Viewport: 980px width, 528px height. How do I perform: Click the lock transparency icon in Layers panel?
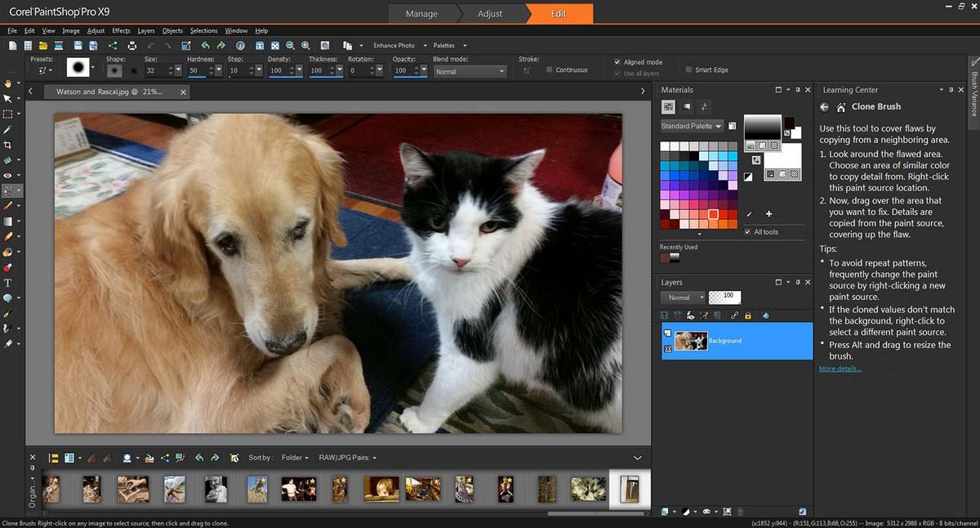click(747, 315)
